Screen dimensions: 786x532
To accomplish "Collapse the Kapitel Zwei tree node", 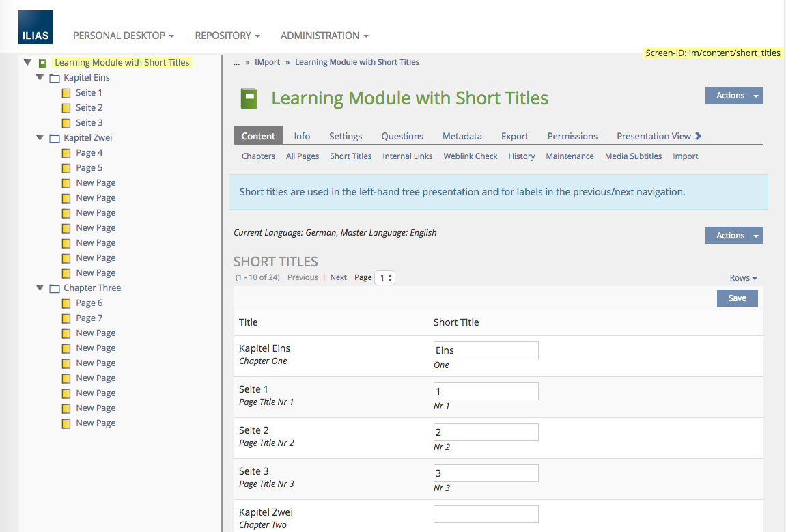I will (x=40, y=137).
